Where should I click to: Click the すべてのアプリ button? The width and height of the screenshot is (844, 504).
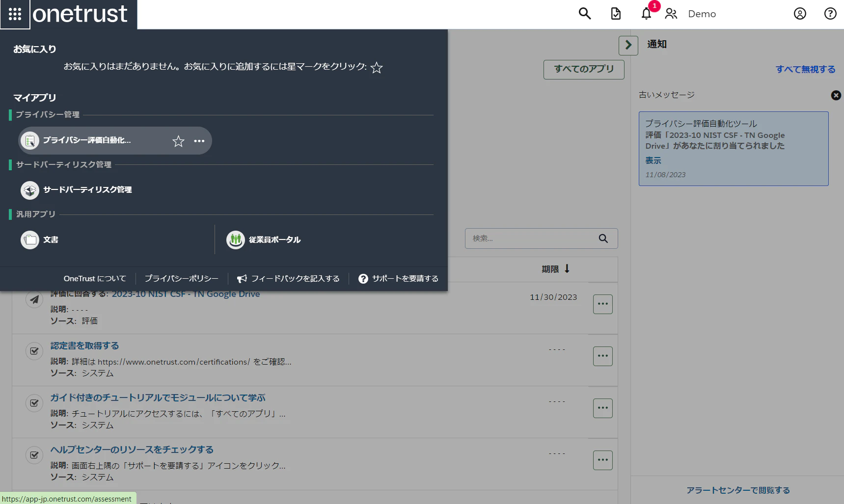click(x=584, y=70)
